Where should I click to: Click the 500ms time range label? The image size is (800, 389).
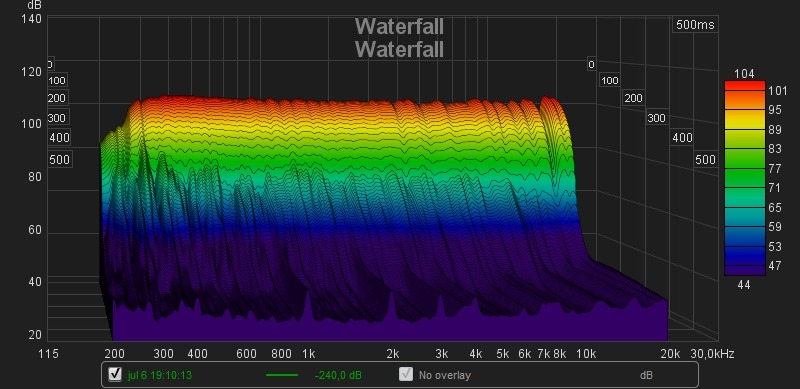(x=695, y=25)
